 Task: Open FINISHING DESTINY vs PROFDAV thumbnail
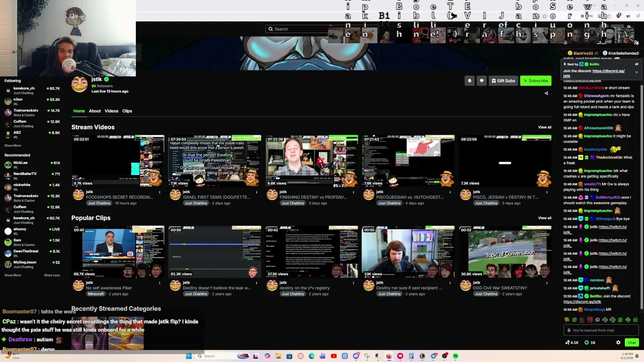pyautogui.click(x=312, y=161)
